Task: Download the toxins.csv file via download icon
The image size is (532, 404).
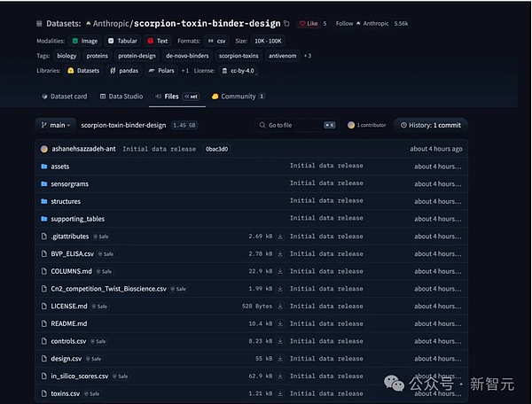Action: click(x=280, y=393)
